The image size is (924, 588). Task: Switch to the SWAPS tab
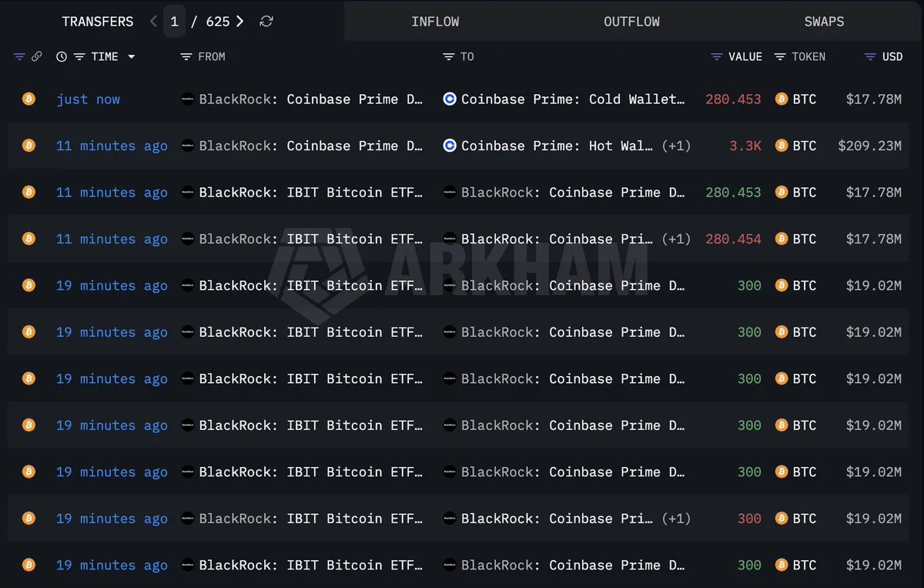pyautogui.click(x=824, y=22)
